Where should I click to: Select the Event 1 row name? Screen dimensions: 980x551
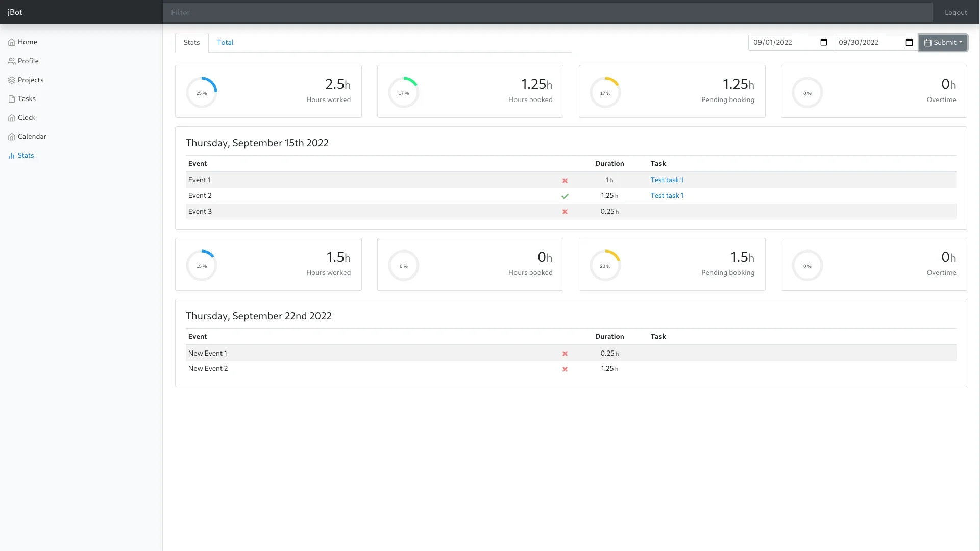[200, 180]
